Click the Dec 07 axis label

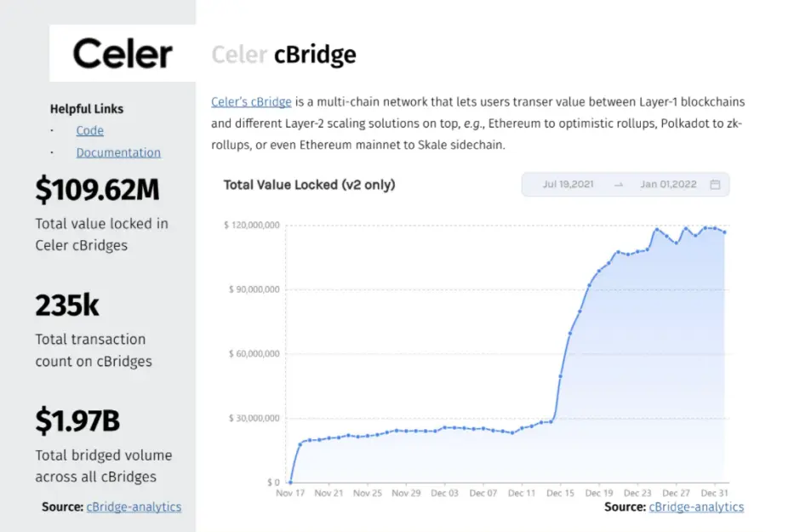(483, 493)
